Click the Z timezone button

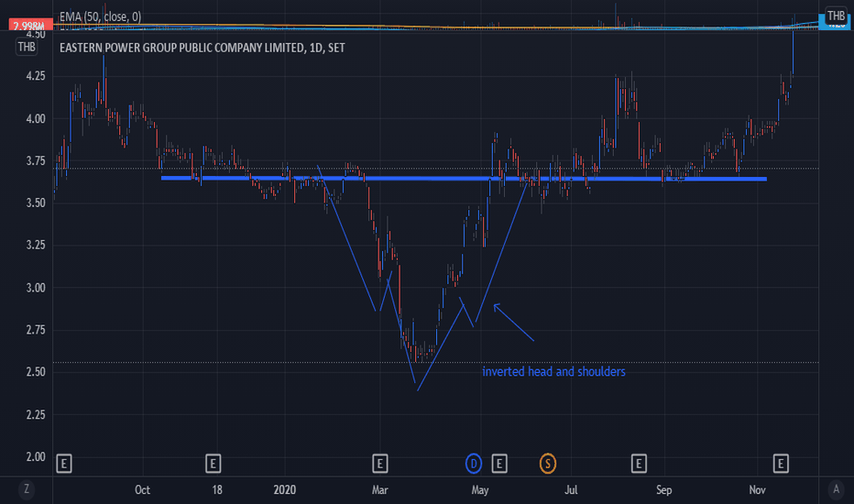pos(27,488)
